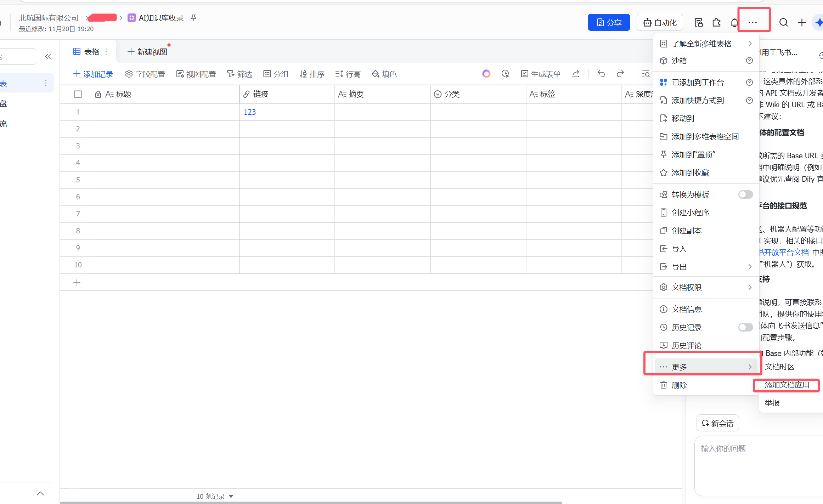Click the 新会话 button
Image resolution: width=823 pixels, height=504 pixels.
[x=717, y=423]
